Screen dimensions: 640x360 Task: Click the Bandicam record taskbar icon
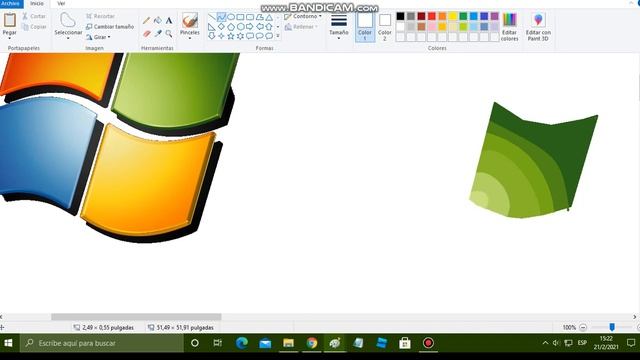tap(428, 343)
